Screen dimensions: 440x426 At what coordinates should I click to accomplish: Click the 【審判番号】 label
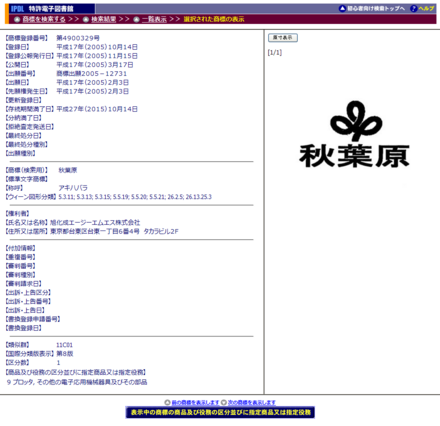pos(20,266)
